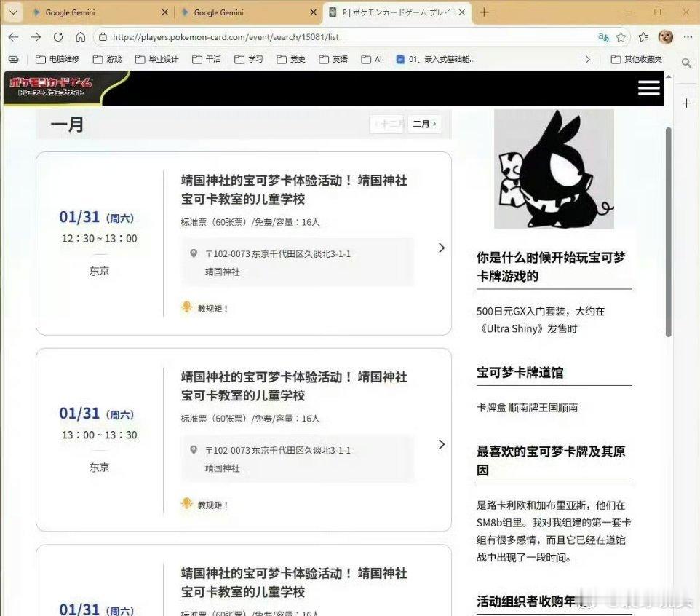Image resolution: width=700 pixels, height=616 pixels.
Task: Open the 游戏 bookmark folder
Action: 107,59
